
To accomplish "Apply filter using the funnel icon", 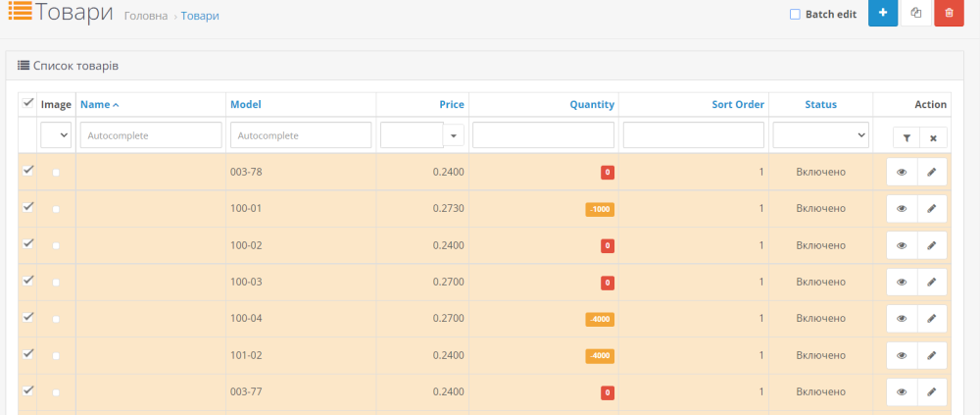I will 906,137.
